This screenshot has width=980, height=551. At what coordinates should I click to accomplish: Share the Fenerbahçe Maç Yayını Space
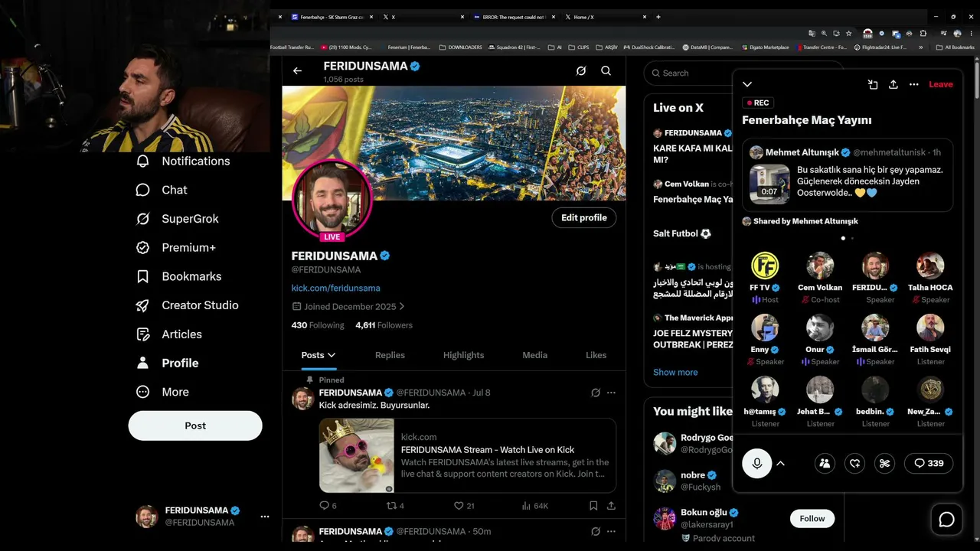tap(893, 84)
